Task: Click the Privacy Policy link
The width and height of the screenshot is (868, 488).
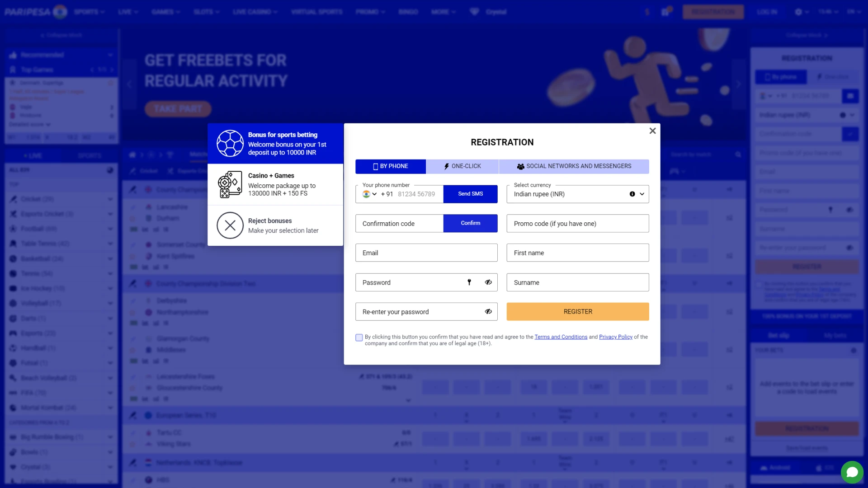Action: [615, 337]
